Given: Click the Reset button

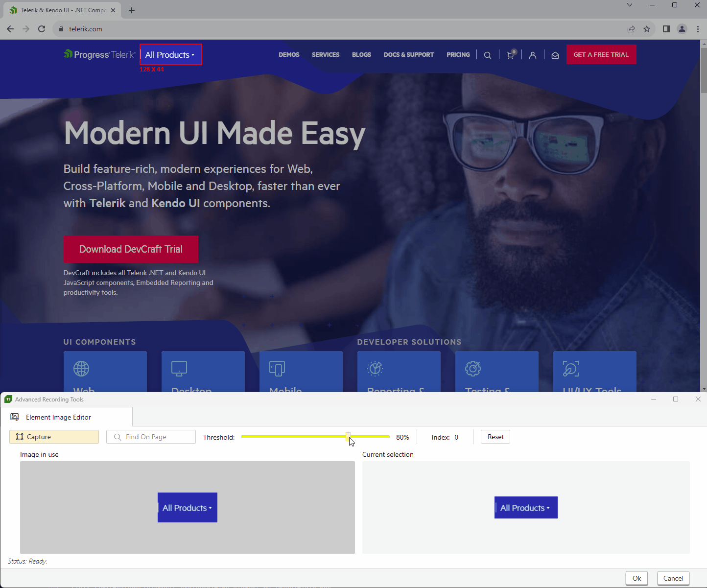Looking at the screenshot, I should 495,437.
